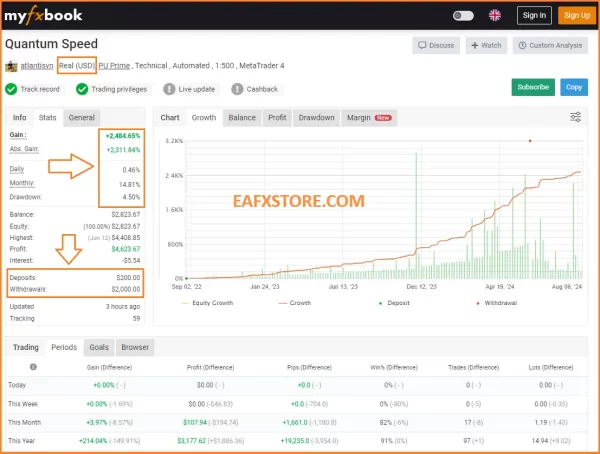
Task: Click the This Month gain +3.97%
Action: coord(97,423)
